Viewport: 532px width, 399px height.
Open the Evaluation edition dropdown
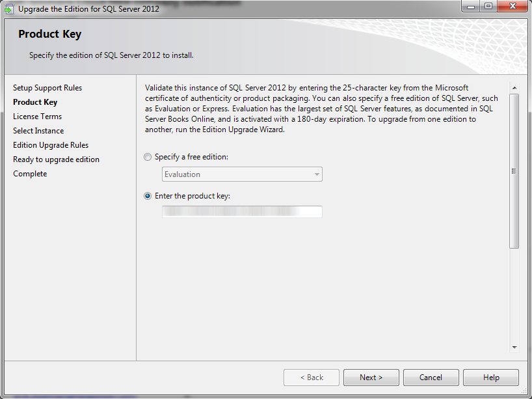tap(242, 174)
